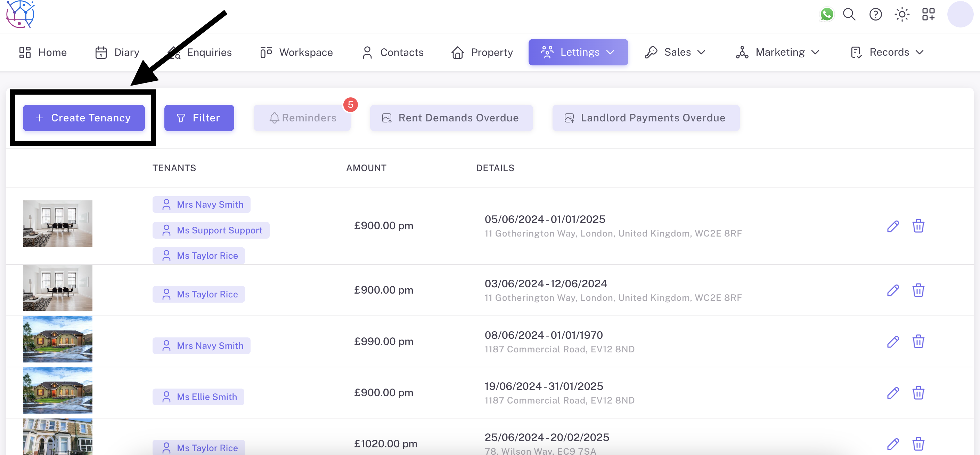Open the Filter button
Viewport: 980px width, 455px height.
[x=199, y=118]
